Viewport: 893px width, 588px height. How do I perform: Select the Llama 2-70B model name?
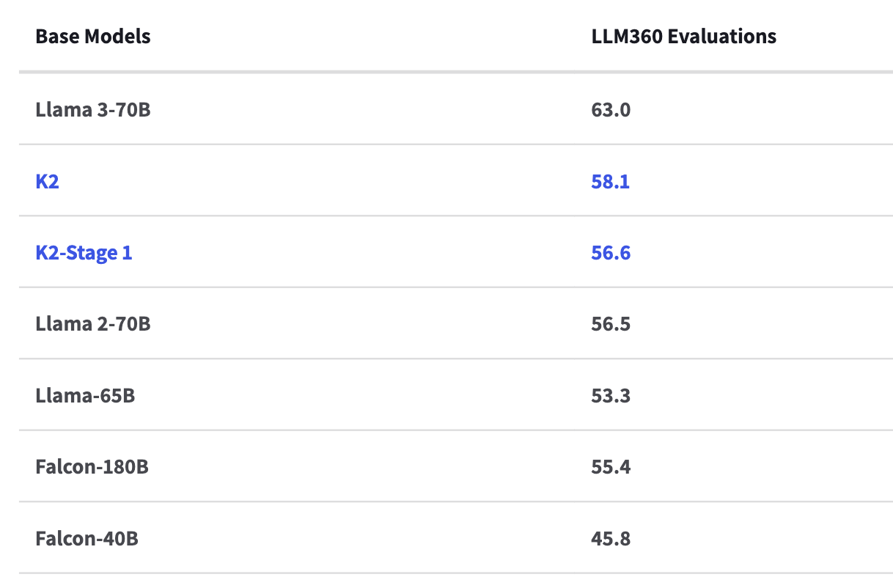tap(93, 324)
